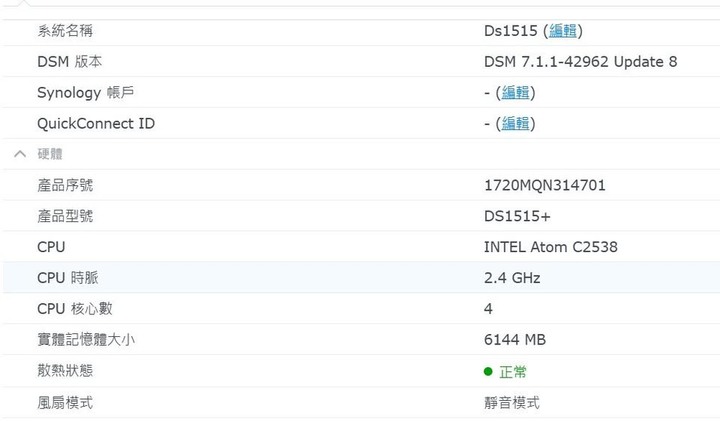Screen dimensions: 720x421
Task: Click the 散熱狀態 label
Action: 65,370
